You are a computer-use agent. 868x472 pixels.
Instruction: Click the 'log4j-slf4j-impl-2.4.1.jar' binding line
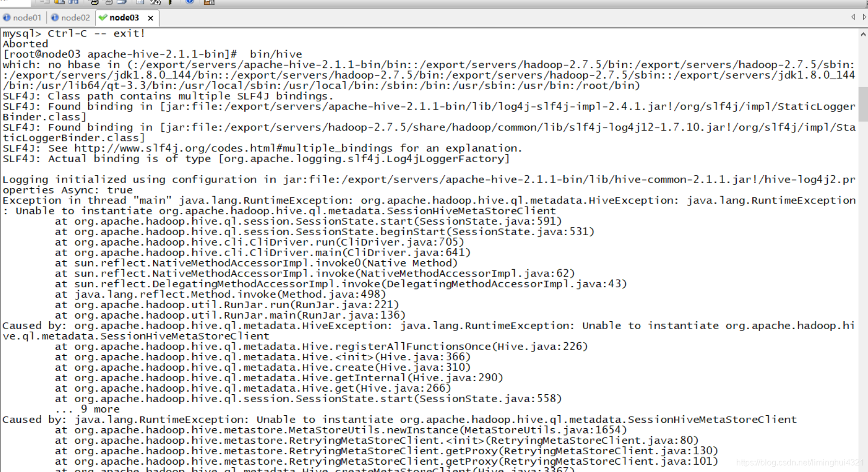429,106
